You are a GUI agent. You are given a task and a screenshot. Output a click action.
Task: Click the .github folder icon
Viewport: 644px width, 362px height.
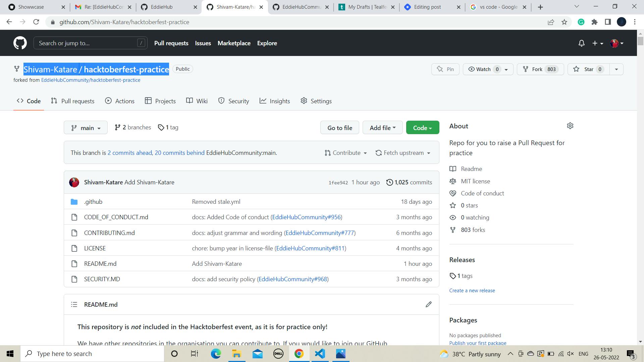coord(74,202)
